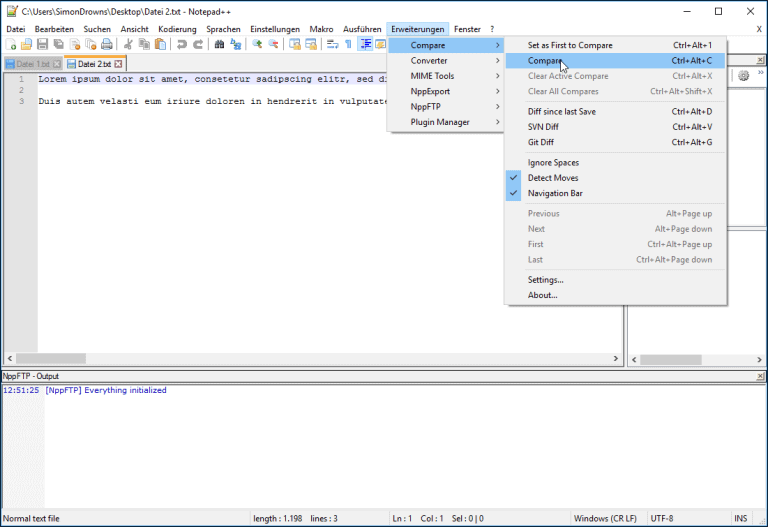Screen dimensions: 768x527
Task: Click the Zoom In toolbar icon
Action: pyautogui.click(x=257, y=45)
